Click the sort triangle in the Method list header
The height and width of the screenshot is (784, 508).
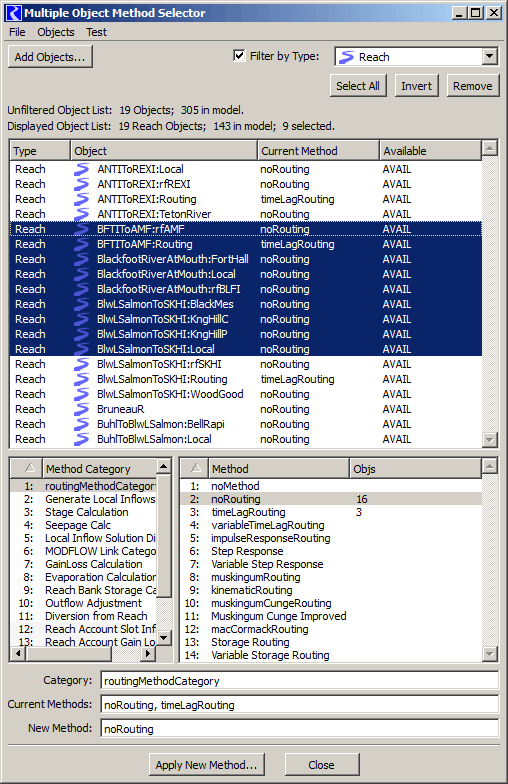tap(196, 468)
